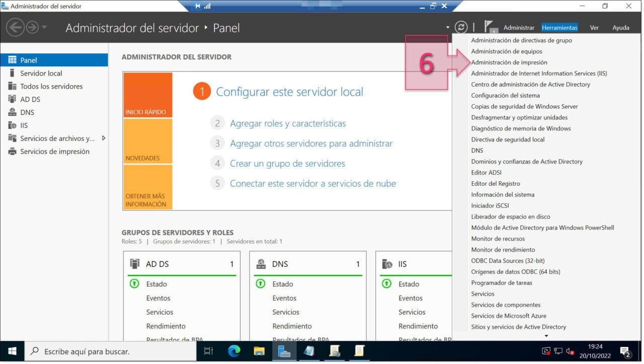Click the muted volume tray icon
The height and width of the screenshot is (364, 644).
coord(570,351)
